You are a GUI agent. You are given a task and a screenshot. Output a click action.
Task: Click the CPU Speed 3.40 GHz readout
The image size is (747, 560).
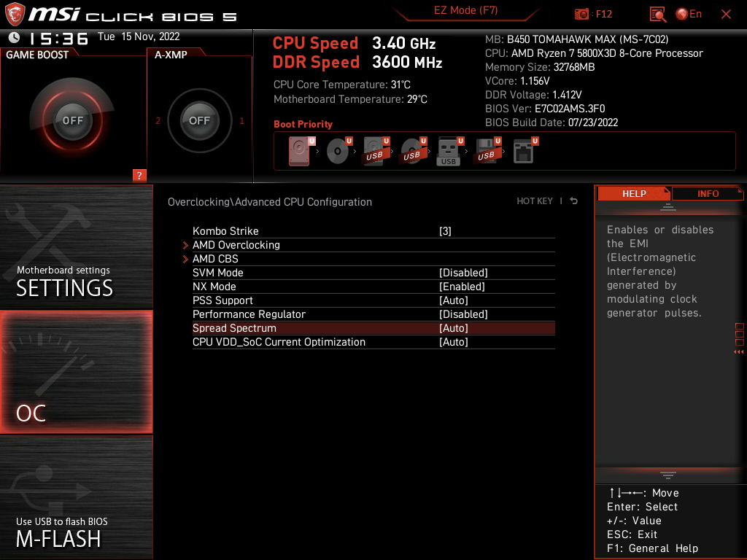[x=354, y=43]
